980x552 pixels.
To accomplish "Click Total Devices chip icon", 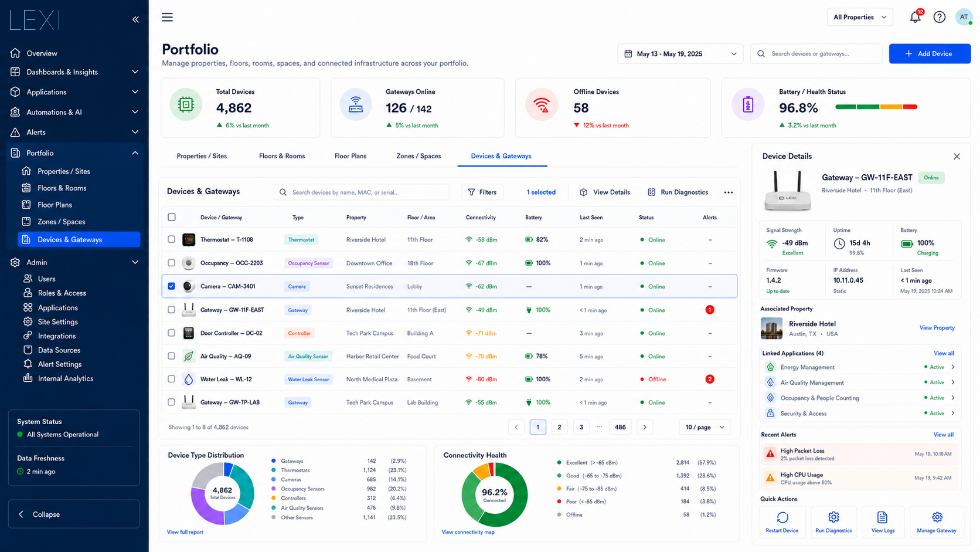I will coord(186,105).
